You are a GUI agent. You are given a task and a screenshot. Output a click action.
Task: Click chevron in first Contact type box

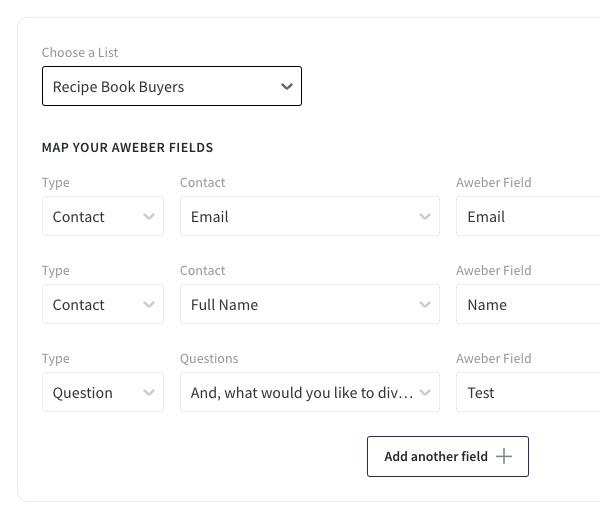[x=149, y=217]
